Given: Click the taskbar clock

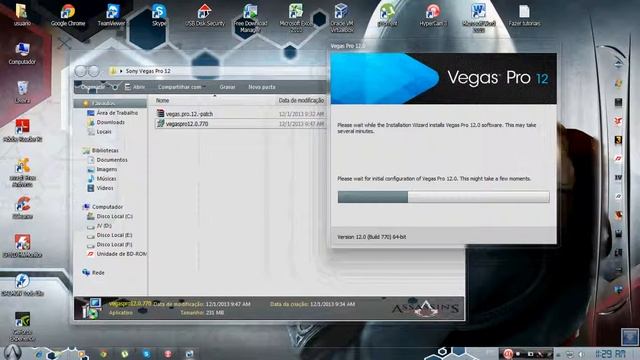Looking at the screenshot, I should coord(610,353).
